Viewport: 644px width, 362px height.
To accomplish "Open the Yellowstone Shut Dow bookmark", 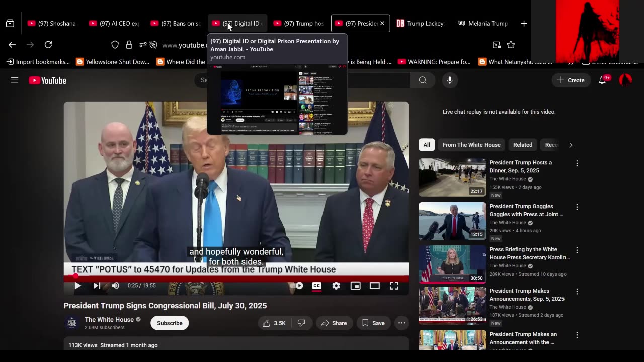I will coord(113,62).
